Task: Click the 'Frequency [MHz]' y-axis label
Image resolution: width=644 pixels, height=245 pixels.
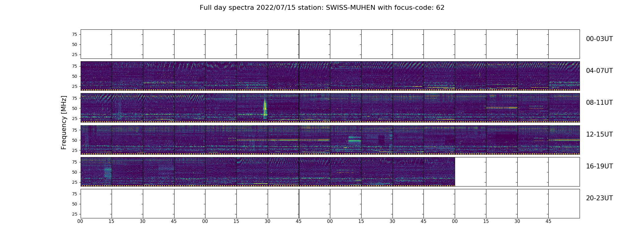Action: (x=64, y=123)
